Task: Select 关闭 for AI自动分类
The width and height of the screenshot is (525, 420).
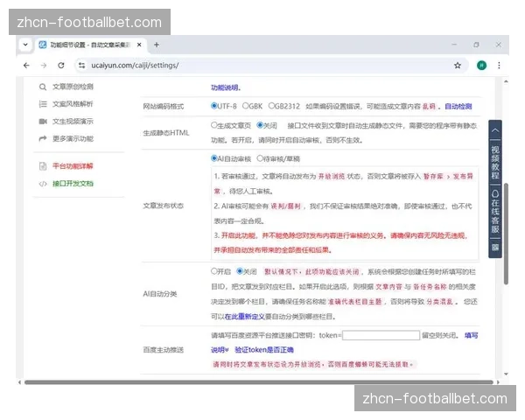Action: coord(240,271)
